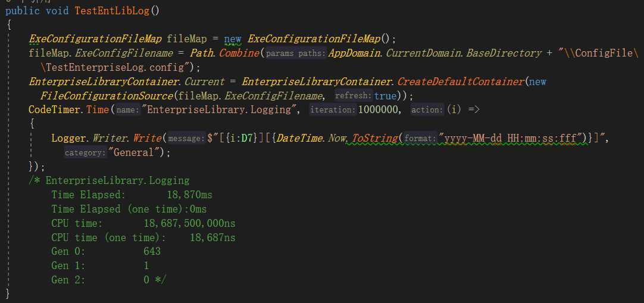Click the '\TestEnterpriseLog.config' string continuation
Image resolution: width=644 pixels, height=303 pixels.
115,67
